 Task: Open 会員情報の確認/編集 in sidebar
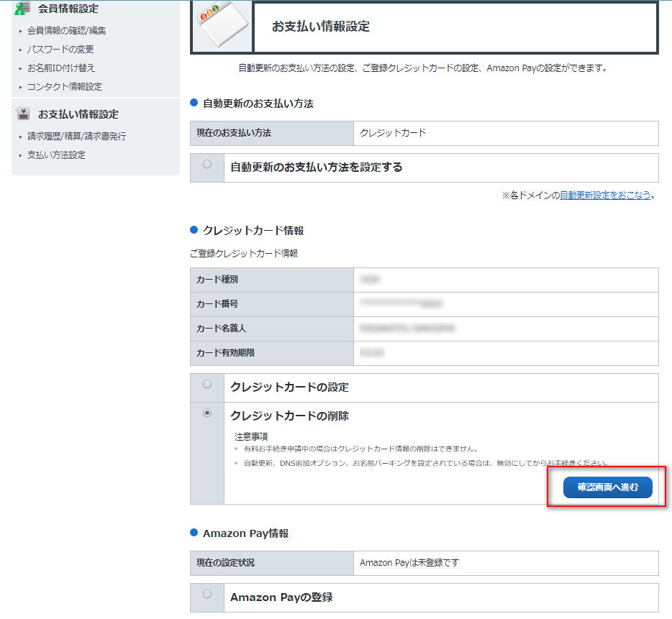click(x=66, y=31)
